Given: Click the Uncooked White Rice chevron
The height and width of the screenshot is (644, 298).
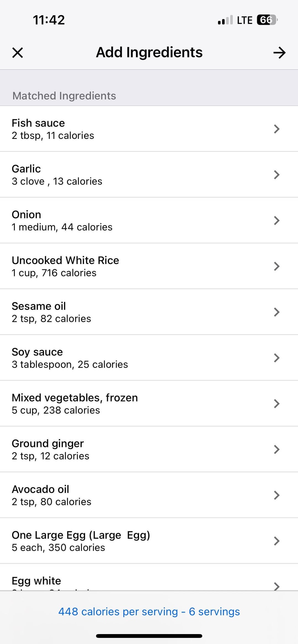Looking at the screenshot, I should [276, 266].
